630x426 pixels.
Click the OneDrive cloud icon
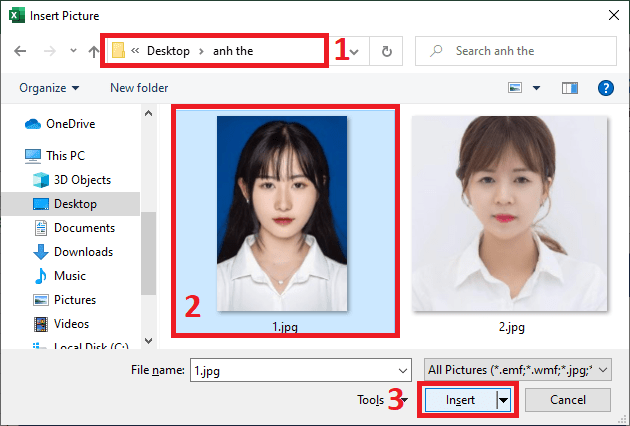33,124
